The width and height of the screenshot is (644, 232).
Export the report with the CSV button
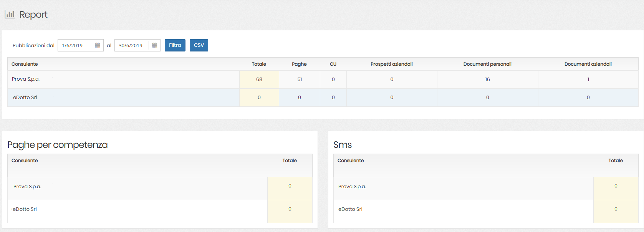(x=199, y=45)
